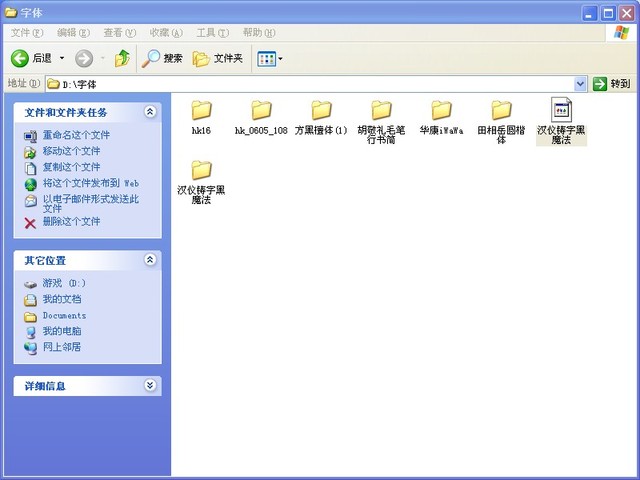Screen dimensions: 640x480
Task: Select the 方黑楷体(1) folder
Action: point(321,110)
